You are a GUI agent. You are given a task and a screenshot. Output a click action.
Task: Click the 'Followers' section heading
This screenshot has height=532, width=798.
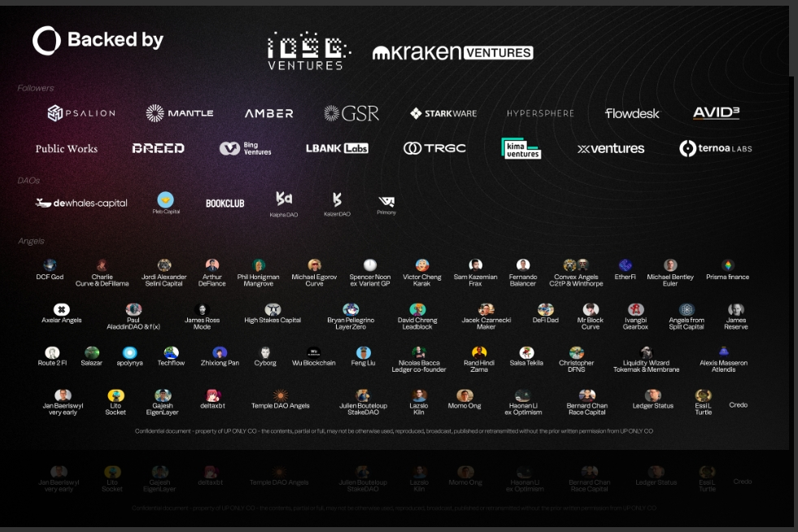[36, 88]
